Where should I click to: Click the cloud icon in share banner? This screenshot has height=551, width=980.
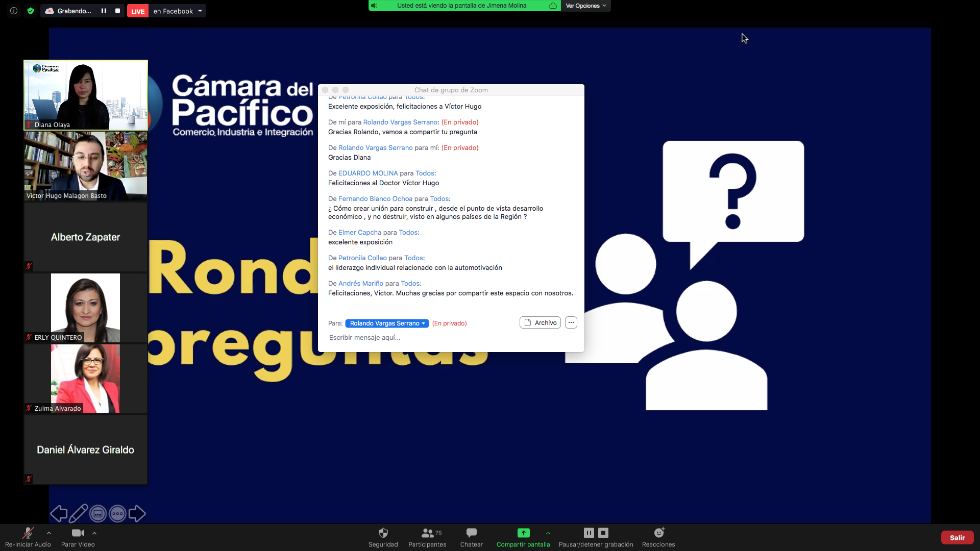tap(553, 6)
